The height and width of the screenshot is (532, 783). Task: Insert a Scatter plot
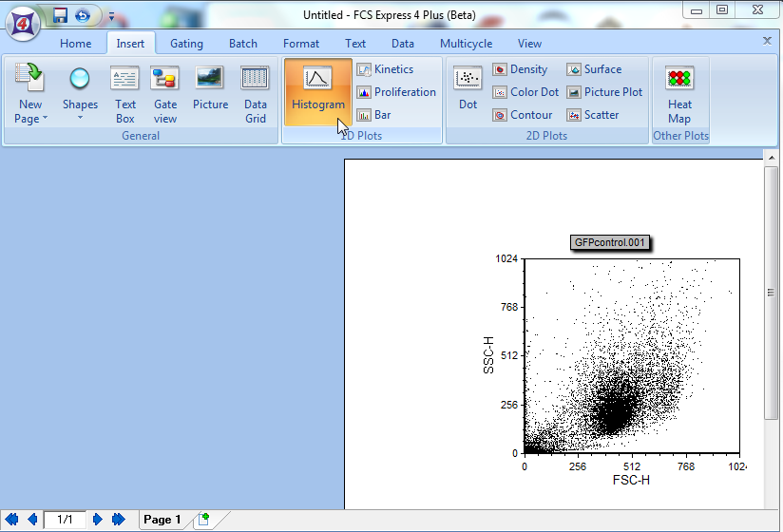[x=593, y=115]
